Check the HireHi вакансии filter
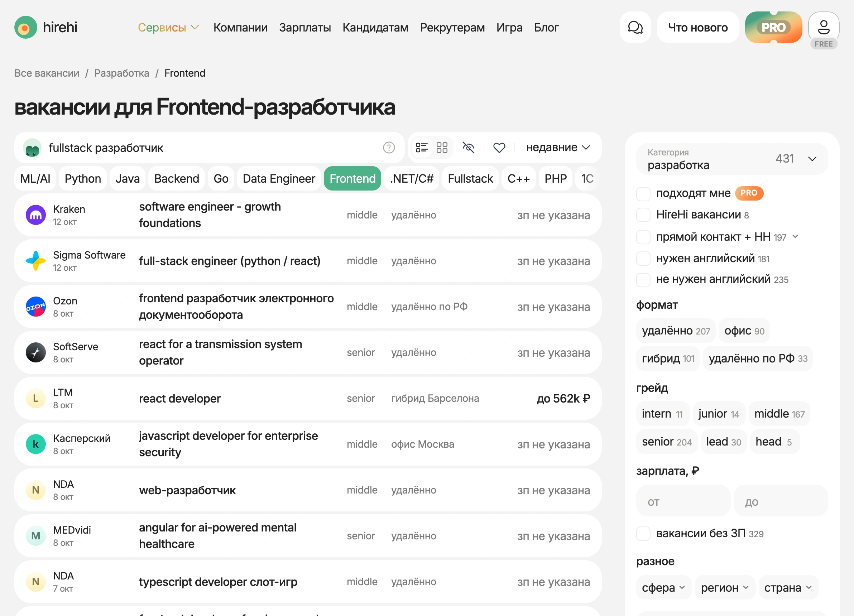 643,215
